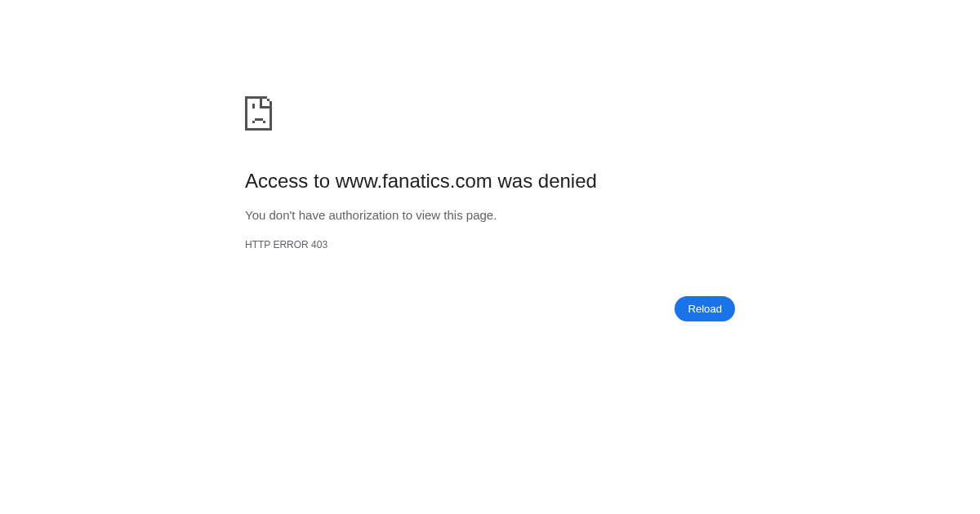Viewport: 980px width, 514px height.
Task: Click the folded corner of the document icon
Action: click(267, 104)
